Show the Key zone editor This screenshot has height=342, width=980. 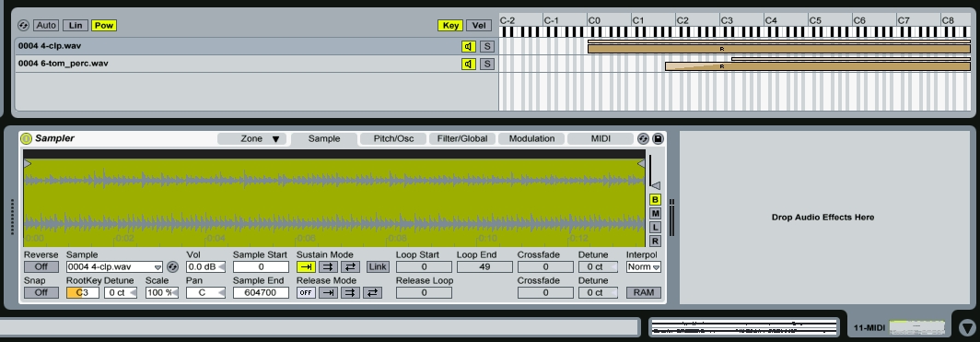[450, 26]
